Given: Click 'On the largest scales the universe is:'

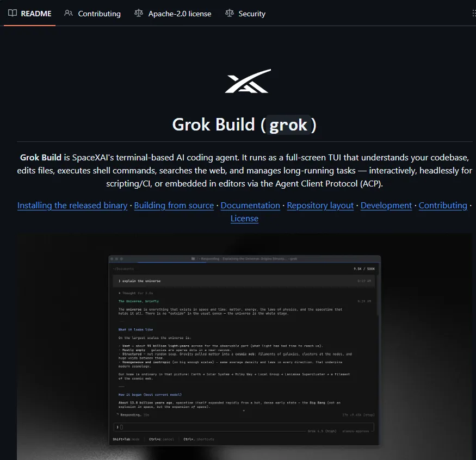Looking at the screenshot, I should (154, 338).
